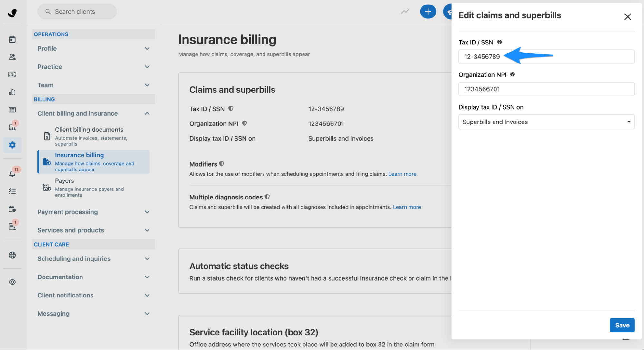Open the calendar-plus requests icon

[x=12, y=209]
